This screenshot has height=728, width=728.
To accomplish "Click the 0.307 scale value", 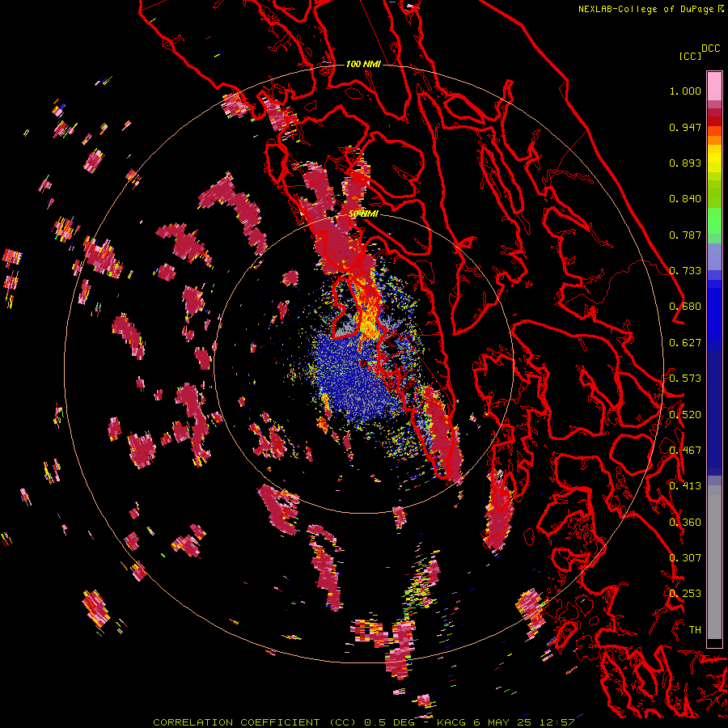I will point(685,558).
